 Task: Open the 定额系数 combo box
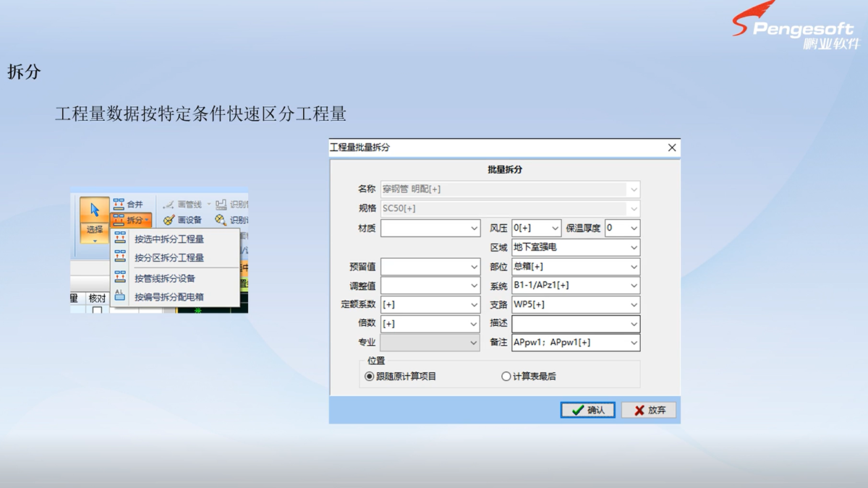(430, 304)
